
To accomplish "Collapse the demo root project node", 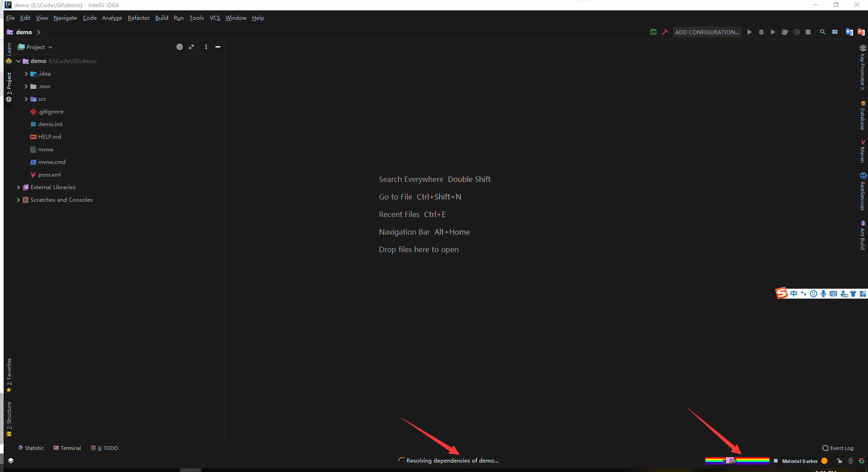I will click(x=18, y=61).
